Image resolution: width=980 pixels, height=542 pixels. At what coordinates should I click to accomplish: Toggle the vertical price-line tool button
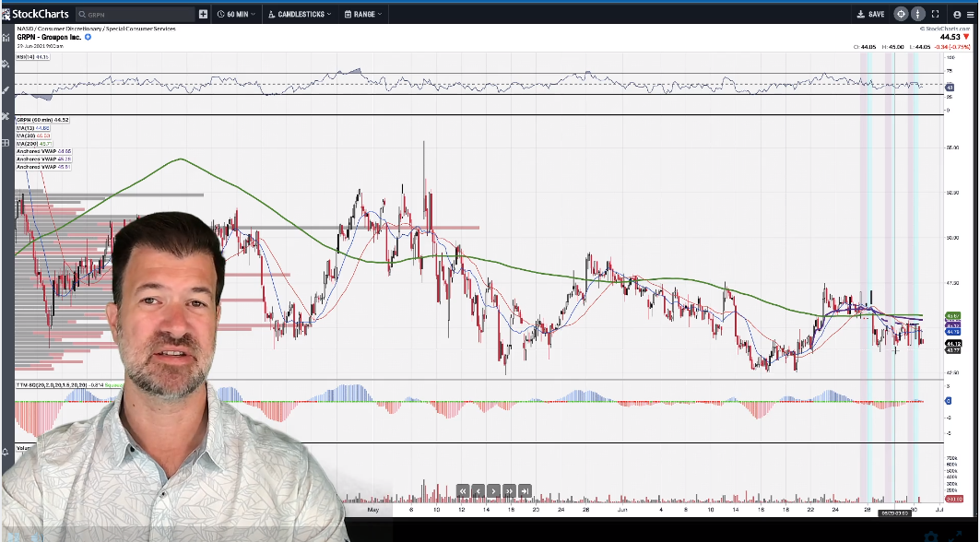[x=917, y=14]
